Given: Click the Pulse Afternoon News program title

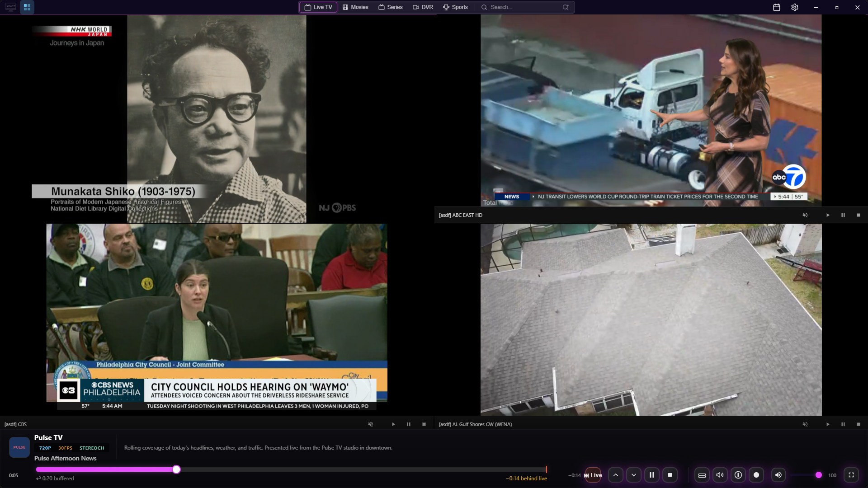Looking at the screenshot, I should (66, 458).
